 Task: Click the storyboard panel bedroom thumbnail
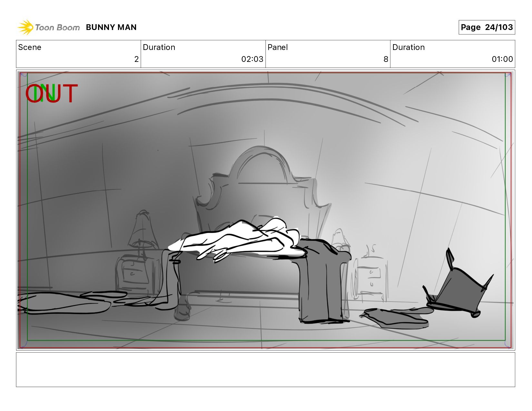click(x=266, y=210)
